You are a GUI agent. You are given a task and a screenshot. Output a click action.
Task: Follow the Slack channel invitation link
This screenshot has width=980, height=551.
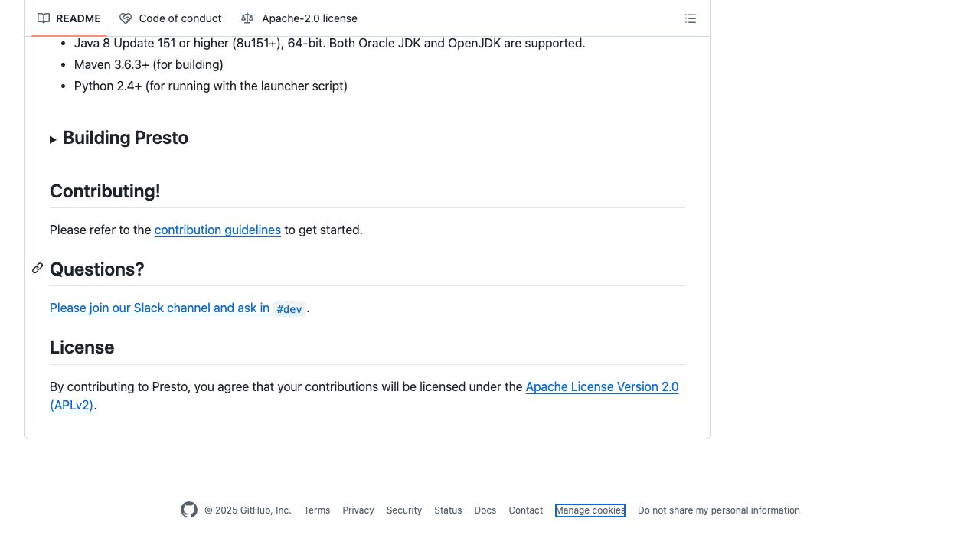[159, 308]
